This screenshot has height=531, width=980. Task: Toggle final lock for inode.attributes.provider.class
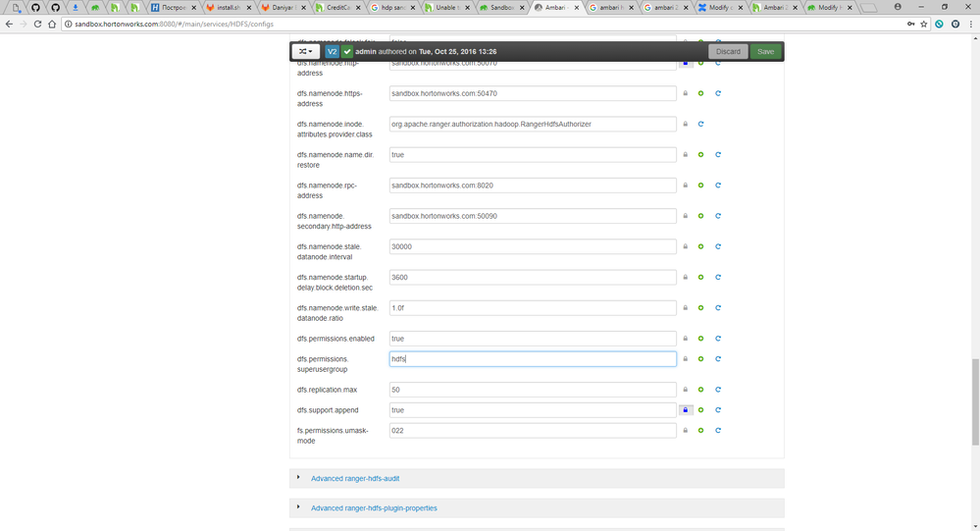685,124
